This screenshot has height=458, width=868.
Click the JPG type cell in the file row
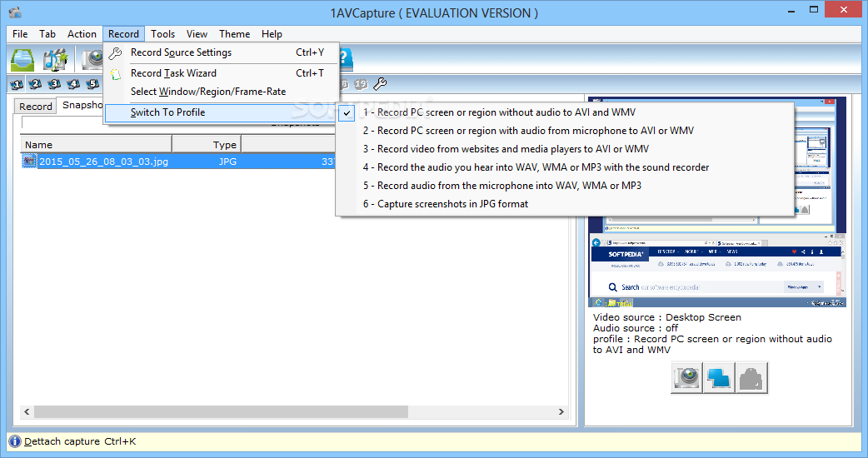coord(227,162)
